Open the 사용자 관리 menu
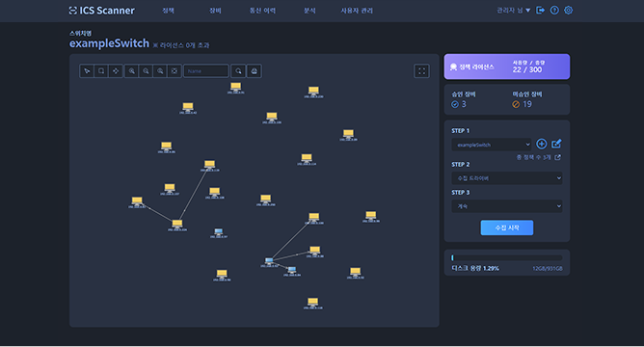 357,11
